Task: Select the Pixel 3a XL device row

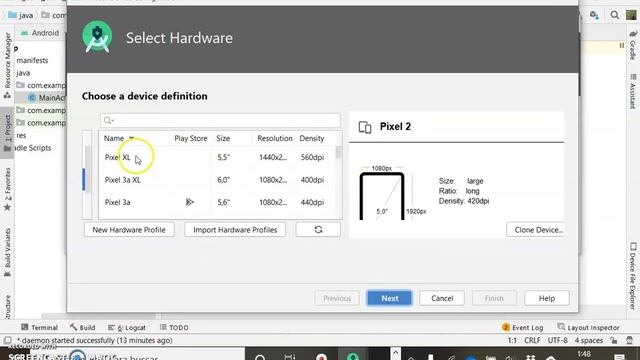Action: pyautogui.click(x=217, y=180)
